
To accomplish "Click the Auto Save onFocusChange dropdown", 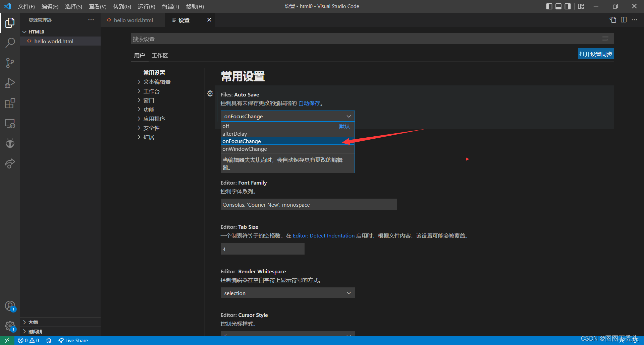I will coord(287,116).
